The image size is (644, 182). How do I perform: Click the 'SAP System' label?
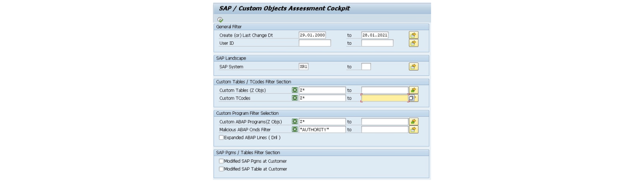[x=231, y=67]
